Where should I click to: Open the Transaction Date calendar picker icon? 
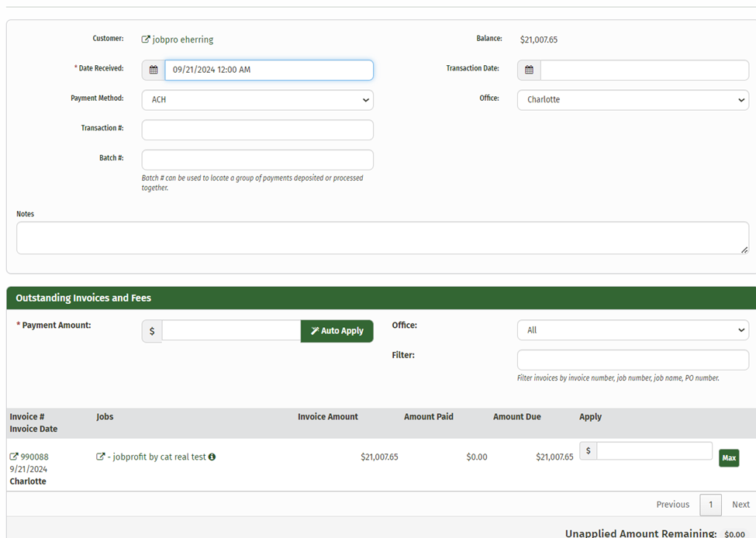coord(529,70)
